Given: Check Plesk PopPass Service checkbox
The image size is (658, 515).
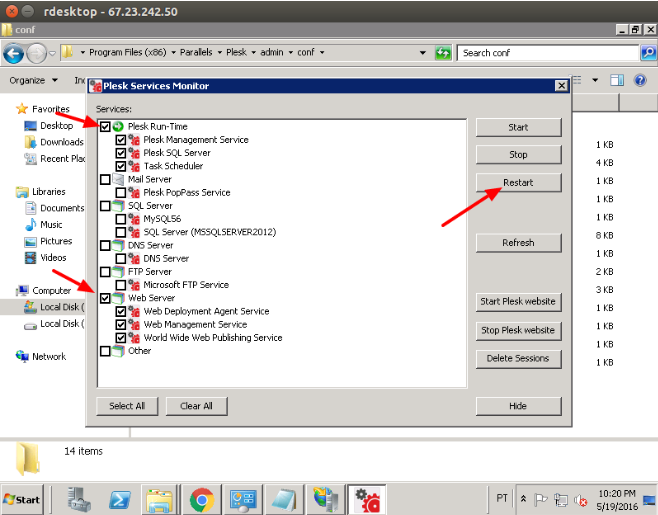Looking at the screenshot, I should [x=120, y=193].
